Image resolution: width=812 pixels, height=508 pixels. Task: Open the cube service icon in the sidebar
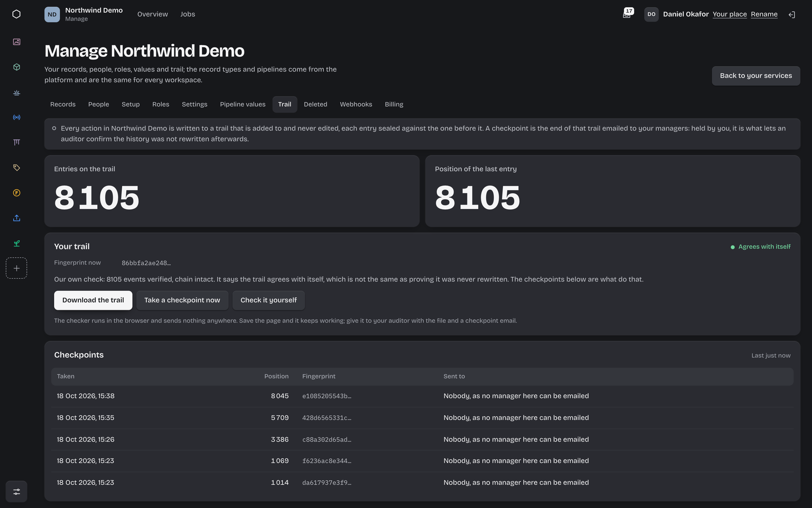[x=16, y=67]
